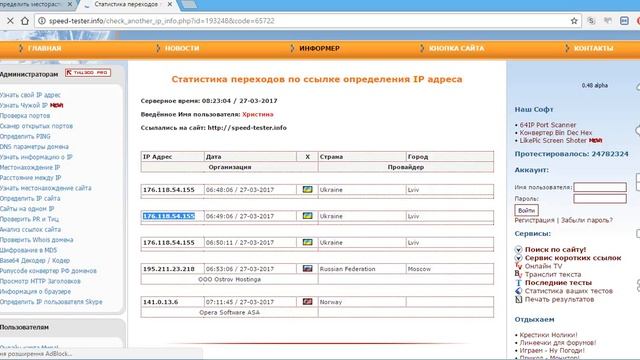Open Проверка портов link
The image size is (640, 360).
pyautogui.click(x=25, y=116)
